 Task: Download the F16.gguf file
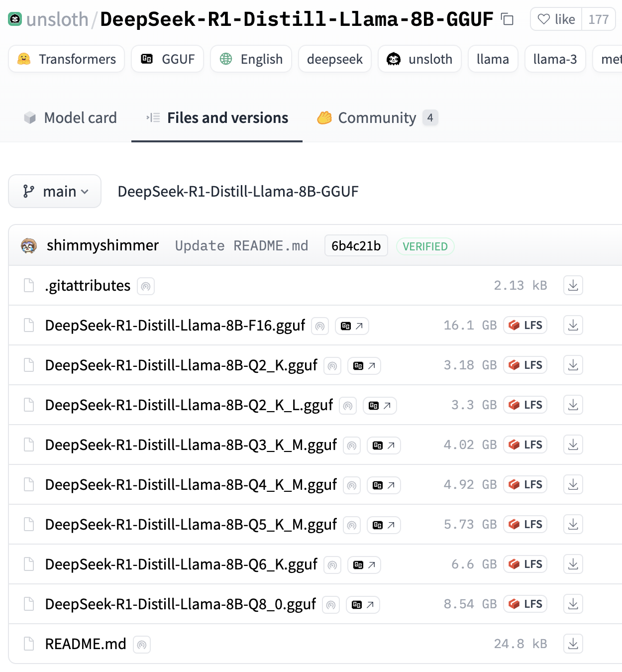tap(573, 326)
